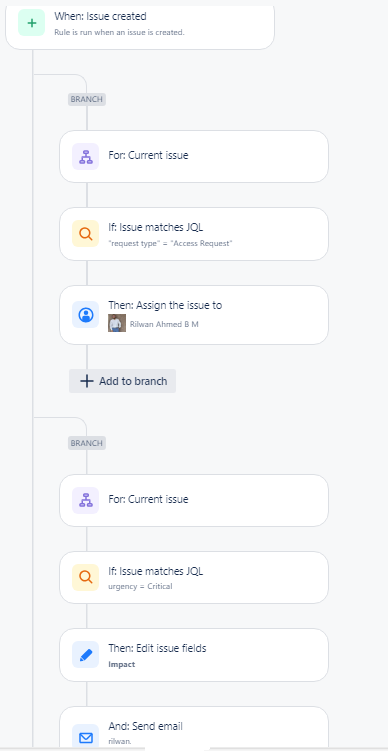The image size is (388, 751).
Task: Click the urgency Critical JQL magnifier icon
Action: (86, 577)
